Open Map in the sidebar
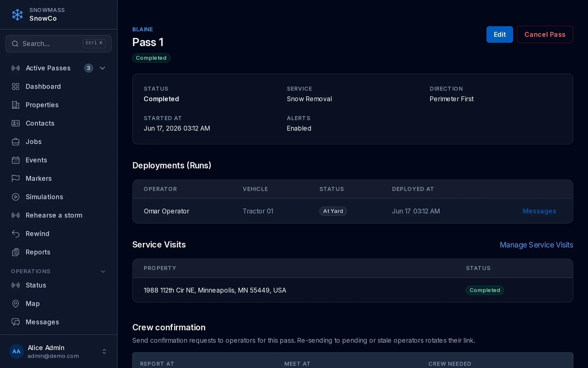This screenshot has height=368, width=588. [x=59, y=304]
